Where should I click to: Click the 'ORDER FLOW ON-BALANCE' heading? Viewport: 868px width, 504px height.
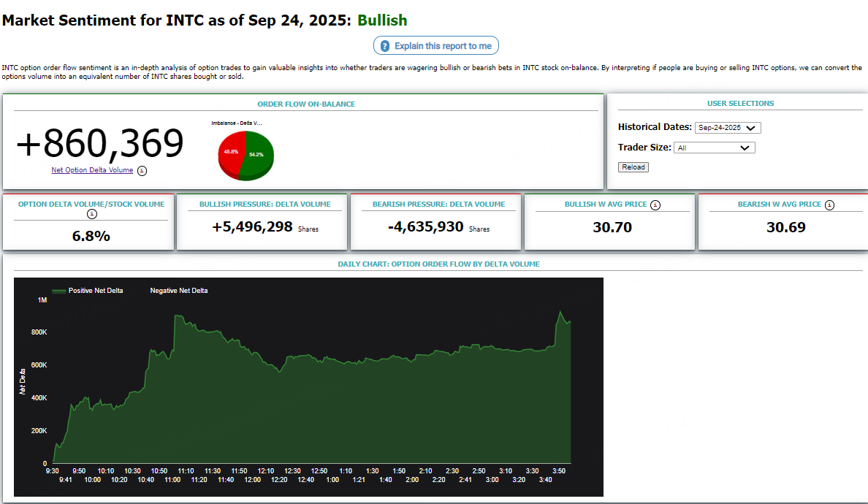pos(306,104)
